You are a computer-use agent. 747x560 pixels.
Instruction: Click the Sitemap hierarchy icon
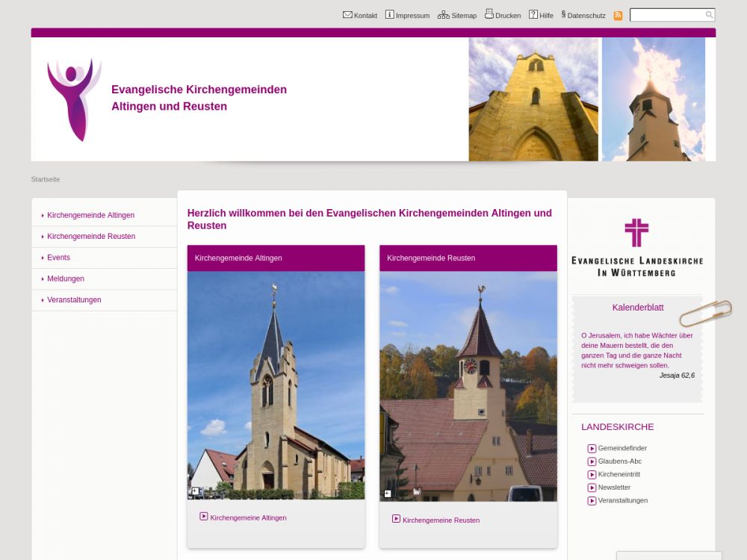(x=443, y=14)
